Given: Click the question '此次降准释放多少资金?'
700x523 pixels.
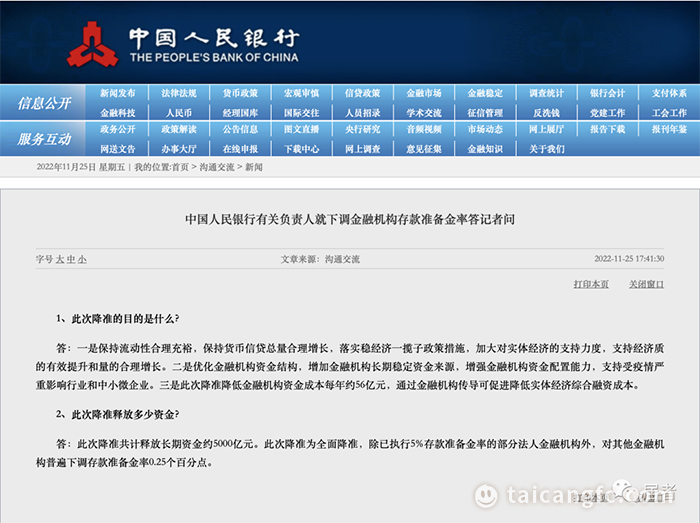Looking at the screenshot, I should [117, 415].
